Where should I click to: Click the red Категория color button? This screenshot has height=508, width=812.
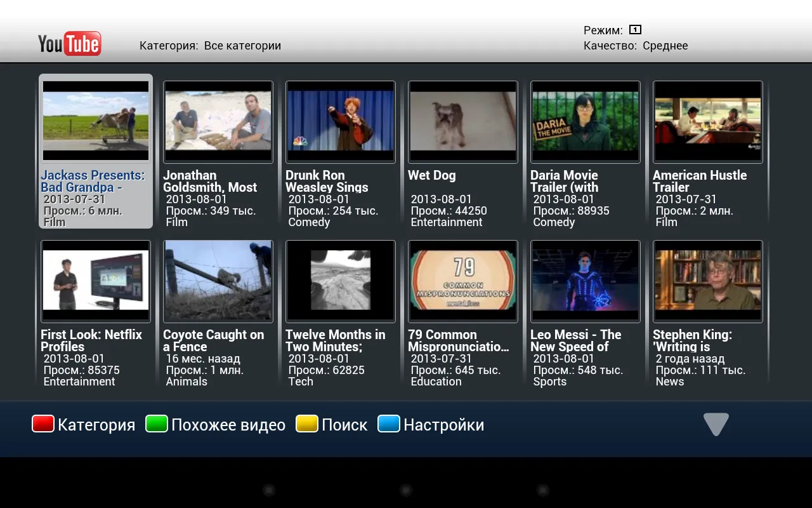point(43,424)
